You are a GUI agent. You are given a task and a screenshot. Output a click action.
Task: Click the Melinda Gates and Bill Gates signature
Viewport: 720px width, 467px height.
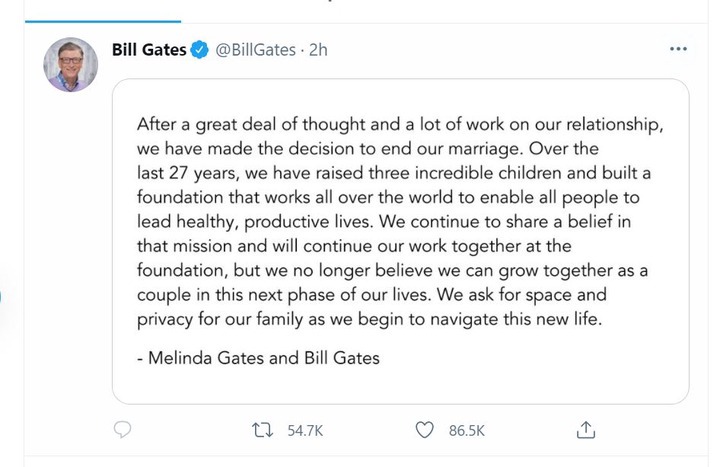[x=259, y=358]
